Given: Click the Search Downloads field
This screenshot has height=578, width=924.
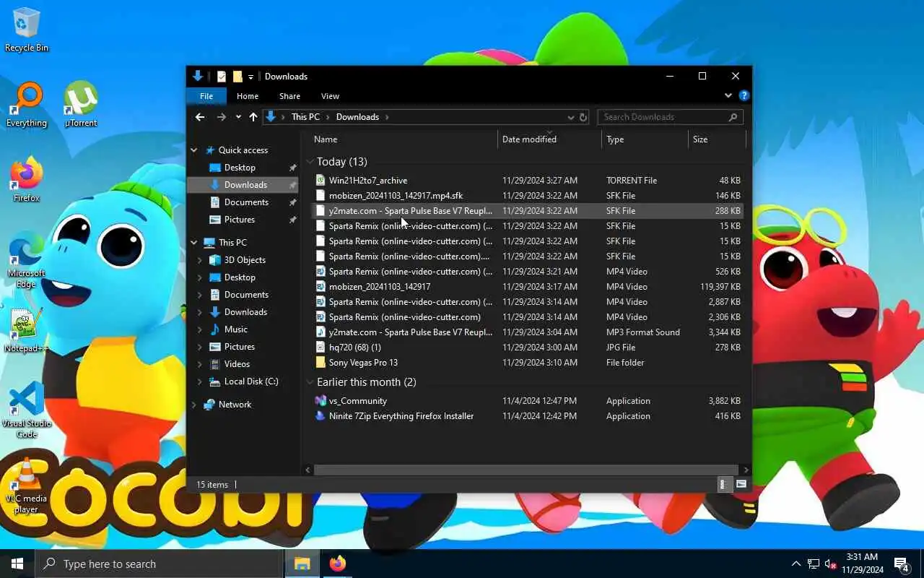Looking at the screenshot, I should click(670, 117).
